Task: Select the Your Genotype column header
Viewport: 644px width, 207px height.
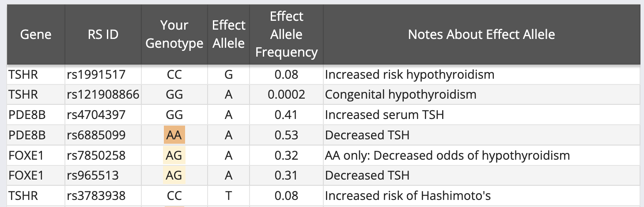Action: point(174,34)
